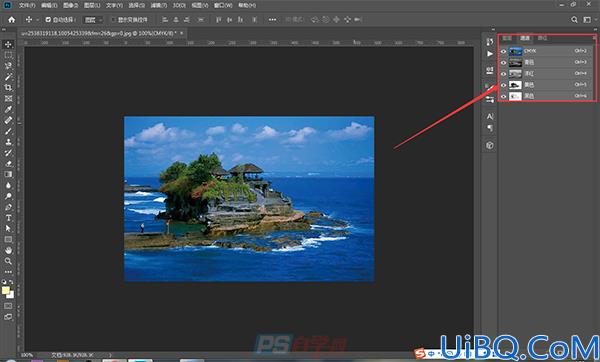
Task: Open the Actions panel play icon
Action: pyautogui.click(x=490, y=54)
